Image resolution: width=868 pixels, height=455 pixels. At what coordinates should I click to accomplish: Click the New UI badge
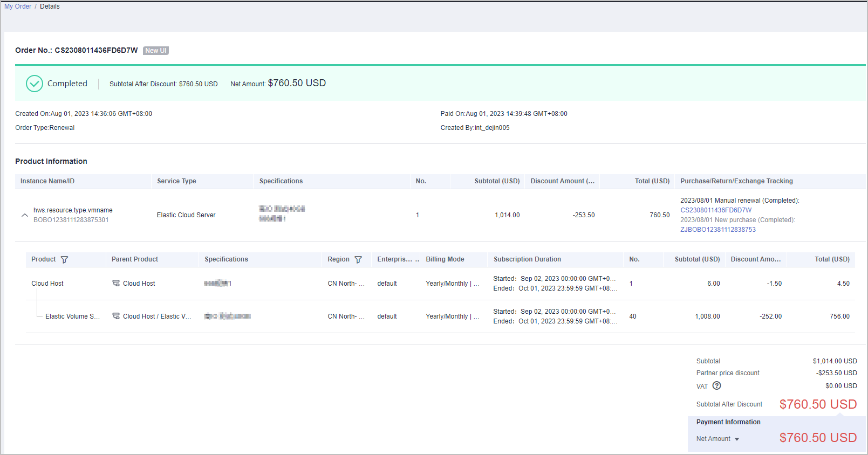coord(156,51)
